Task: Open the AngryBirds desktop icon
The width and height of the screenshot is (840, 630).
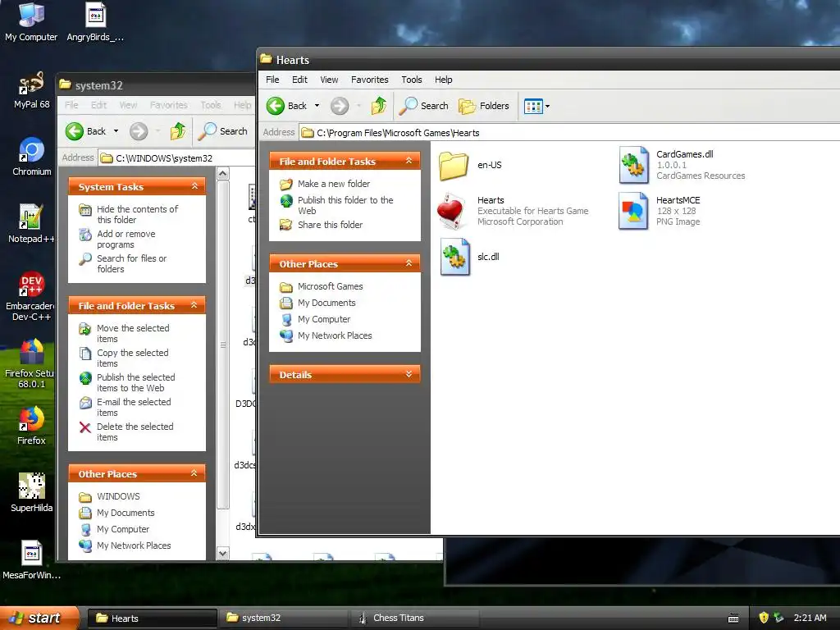Action: click(x=95, y=15)
